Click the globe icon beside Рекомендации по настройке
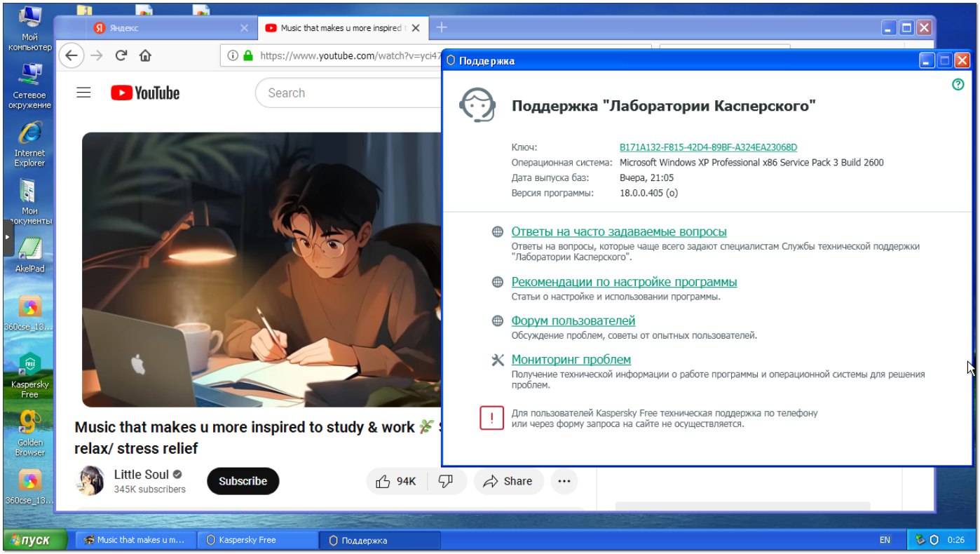This screenshot has height=554, width=980. 498,283
